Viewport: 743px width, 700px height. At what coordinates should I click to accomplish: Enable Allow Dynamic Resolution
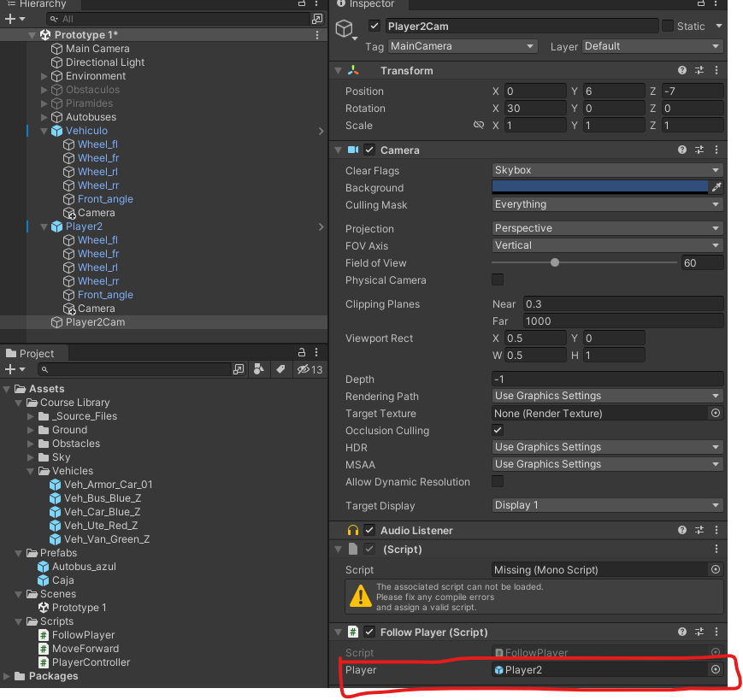pyautogui.click(x=498, y=481)
